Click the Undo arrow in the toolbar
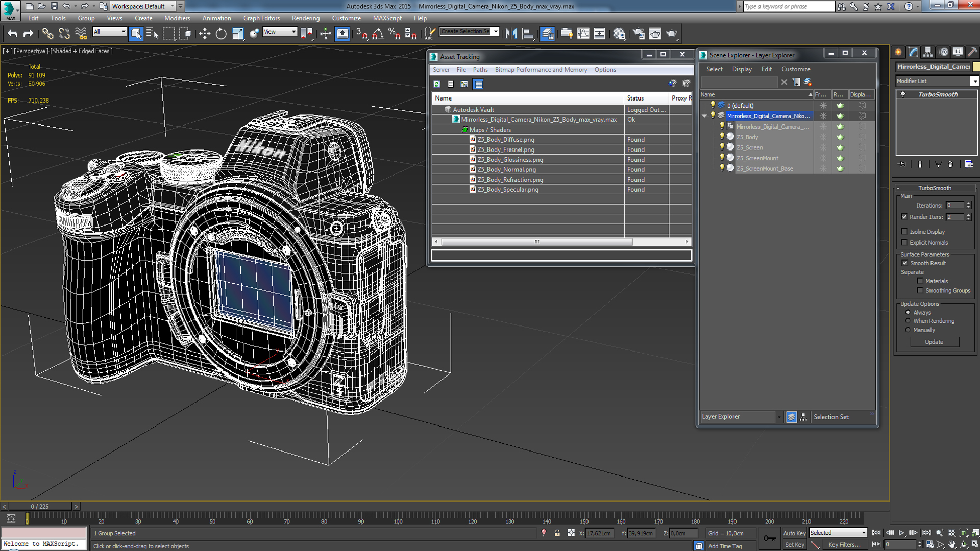Viewport: 980px width, 551px height. 12,34
